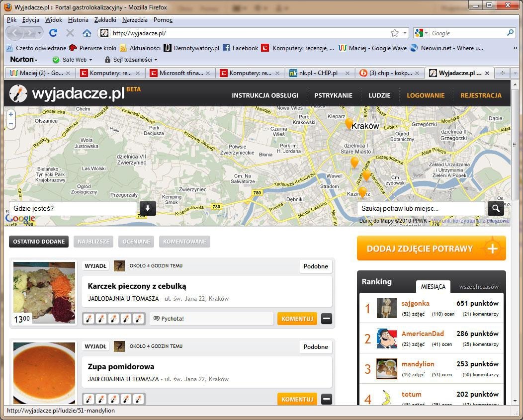The height and width of the screenshot is (420, 523).
Task: Collapse the Karczek pieczony entry with minus
Action: point(327,319)
